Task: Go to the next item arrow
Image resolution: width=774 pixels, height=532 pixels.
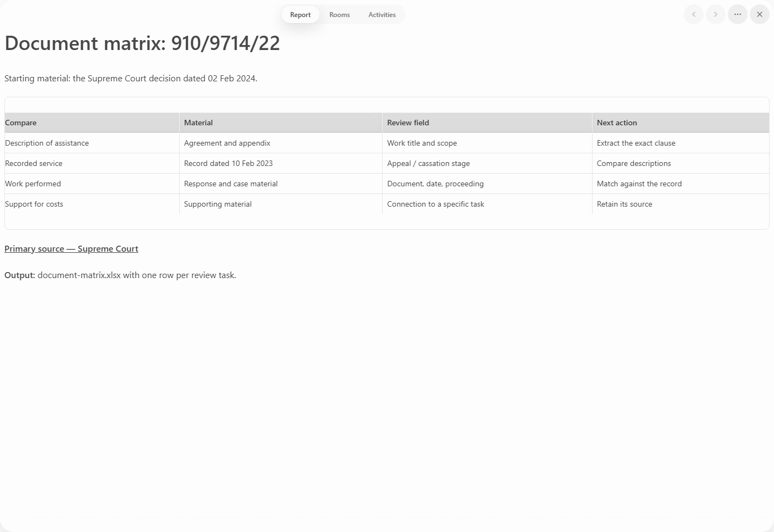Action: tap(716, 14)
